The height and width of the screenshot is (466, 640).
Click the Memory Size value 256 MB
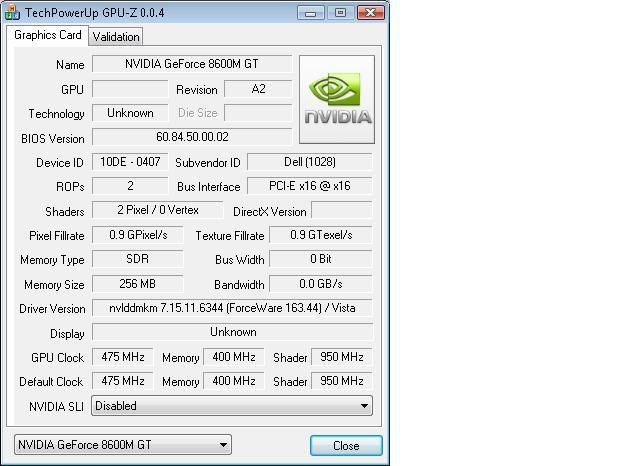[138, 284]
